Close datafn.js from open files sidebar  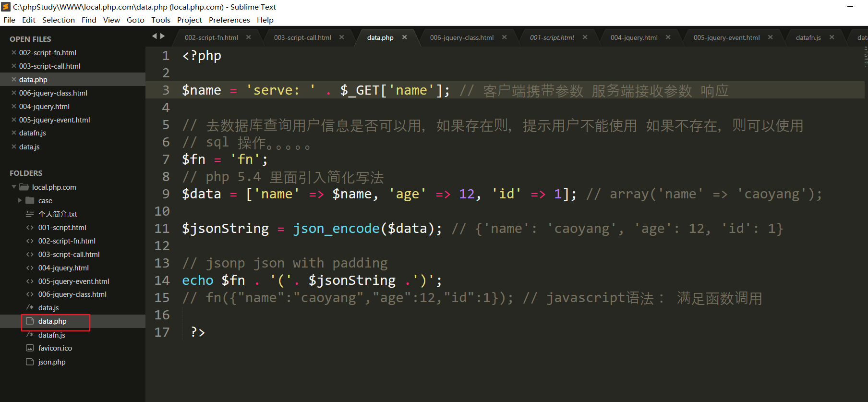coord(14,133)
